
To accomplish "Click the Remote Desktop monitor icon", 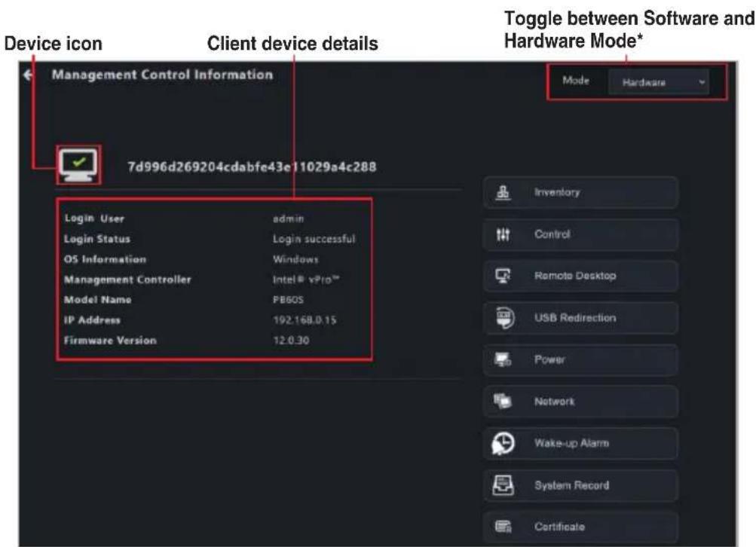I will point(503,276).
